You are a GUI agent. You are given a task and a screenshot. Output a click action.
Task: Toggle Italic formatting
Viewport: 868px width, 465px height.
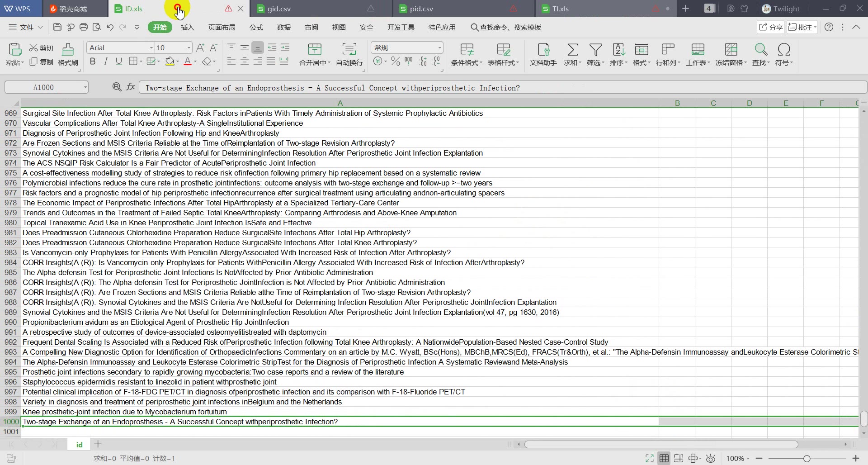(x=106, y=61)
